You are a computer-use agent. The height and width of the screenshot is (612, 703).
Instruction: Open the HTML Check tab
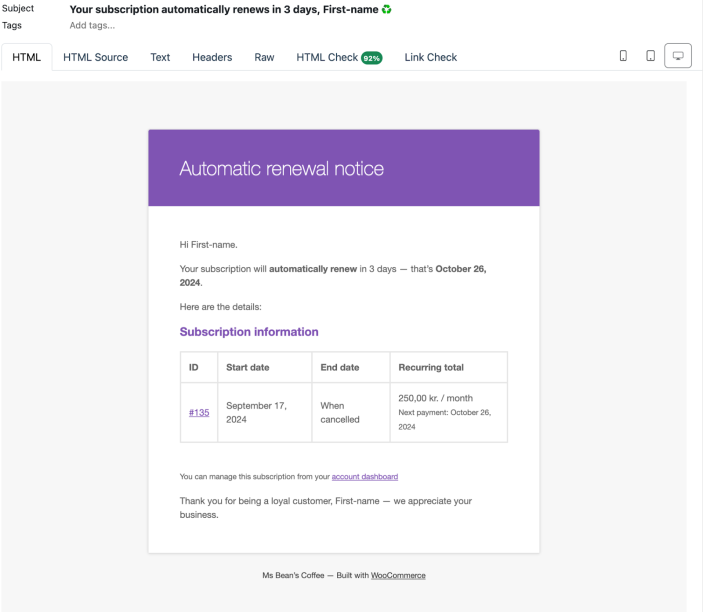(x=339, y=57)
